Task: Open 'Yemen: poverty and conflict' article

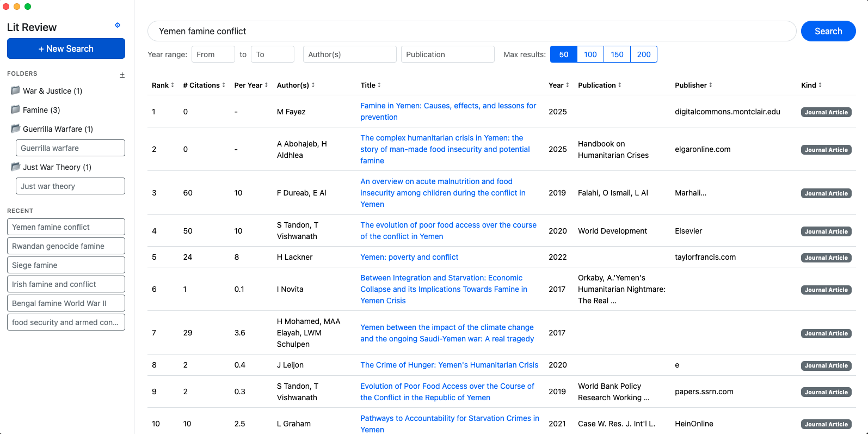Action: [x=409, y=257]
